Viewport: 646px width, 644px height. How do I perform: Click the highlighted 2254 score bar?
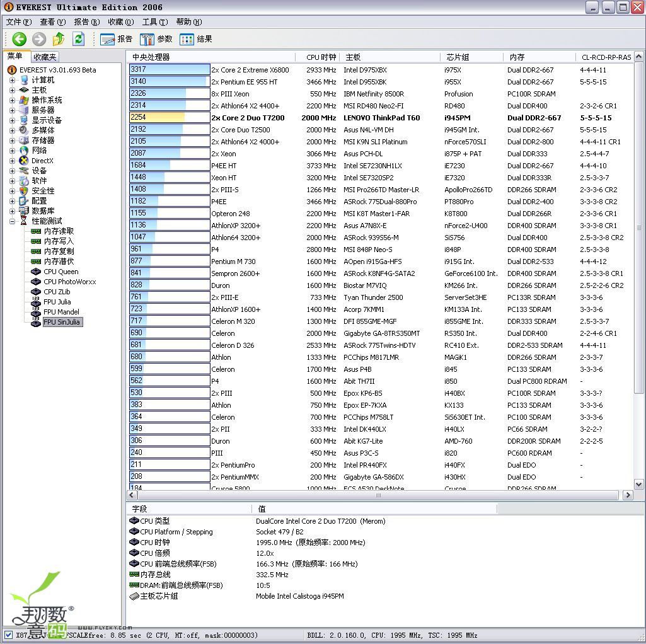(x=170, y=117)
